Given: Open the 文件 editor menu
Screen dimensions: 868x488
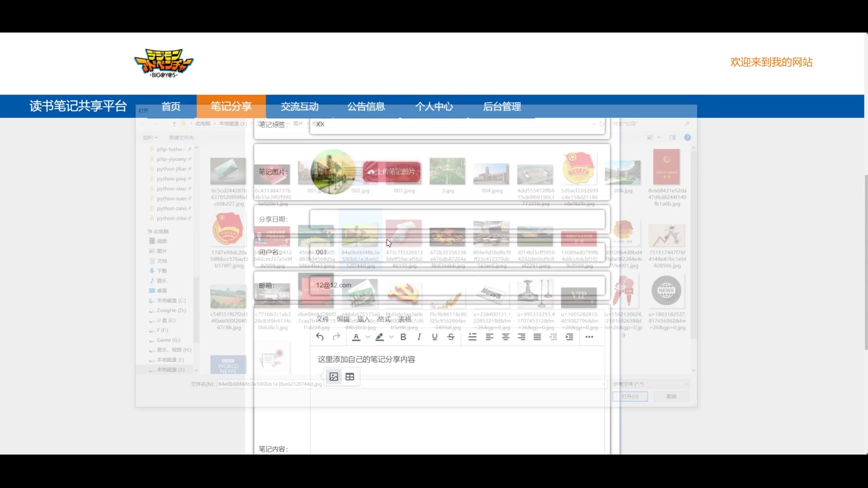Looking at the screenshot, I should [322, 319].
